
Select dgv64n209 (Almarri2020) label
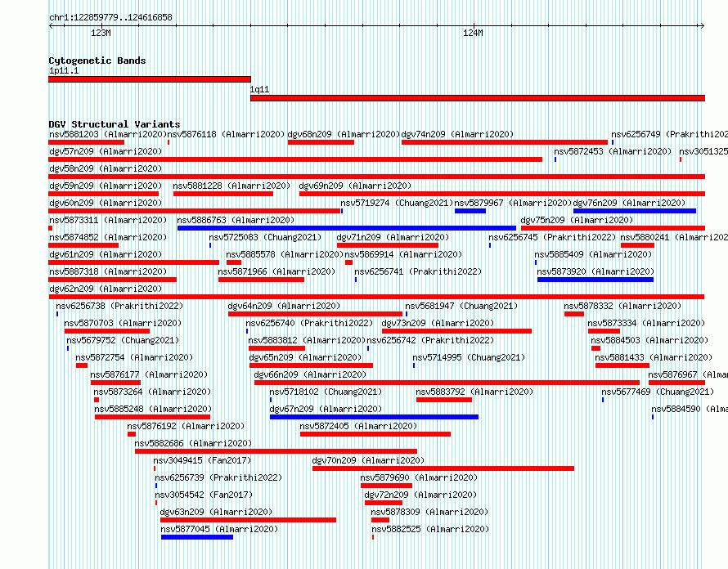284,306
